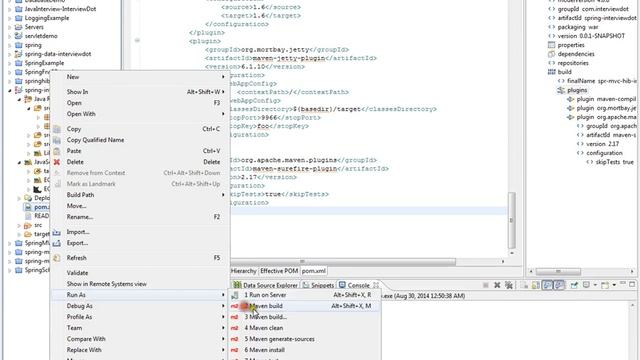
Task: Click the m2 icon beside Maven install
Action: click(x=234, y=350)
